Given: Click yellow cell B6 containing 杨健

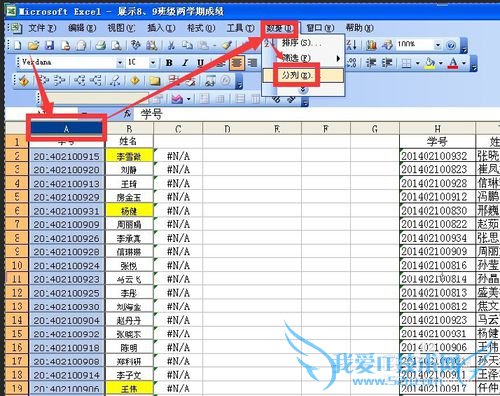Looking at the screenshot, I should (x=129, y=211).
